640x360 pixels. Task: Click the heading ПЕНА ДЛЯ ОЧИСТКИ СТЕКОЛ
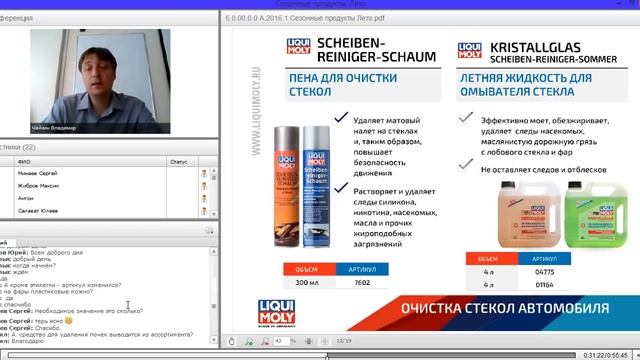[x=343, y=84]
